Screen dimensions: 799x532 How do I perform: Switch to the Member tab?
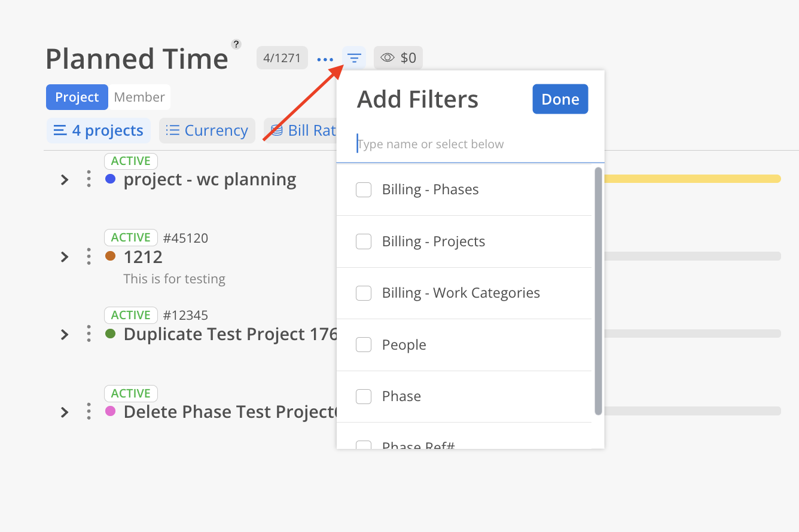(x=139, y=97)
